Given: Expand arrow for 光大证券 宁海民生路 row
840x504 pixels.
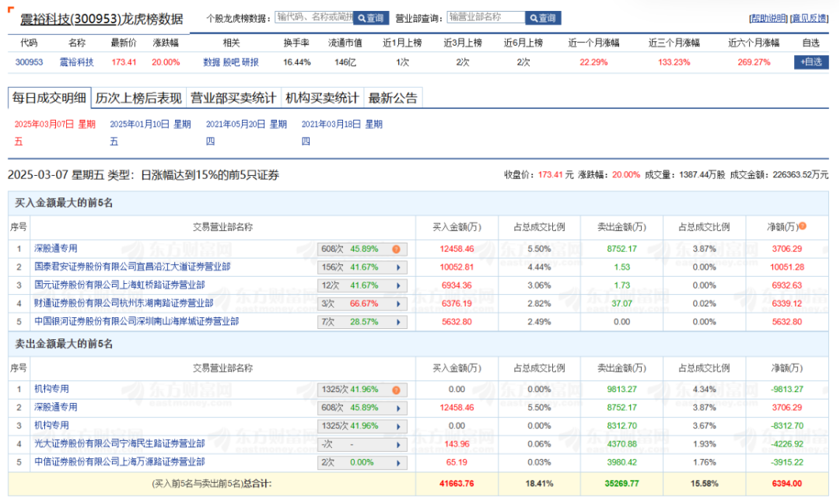Looking at the screenshot, I should pyautogui.click(x=398, y=444).
